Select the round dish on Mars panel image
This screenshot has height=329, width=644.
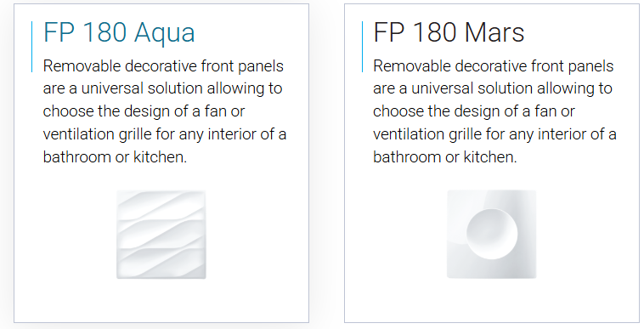click(x=492, y=234)
